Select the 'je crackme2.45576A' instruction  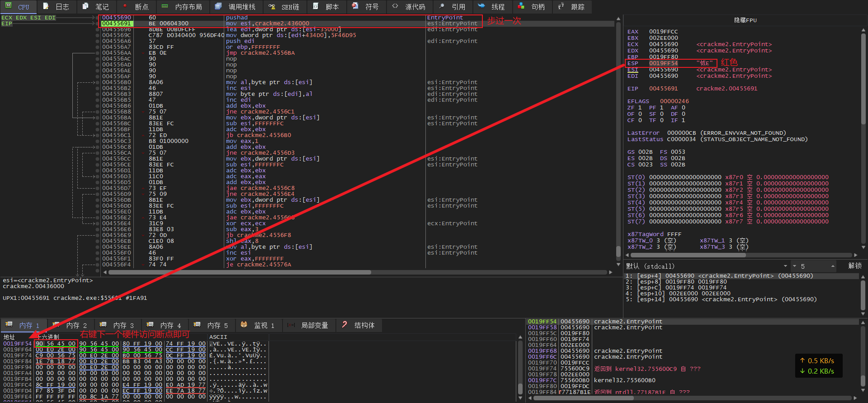(x=259, y=265)
